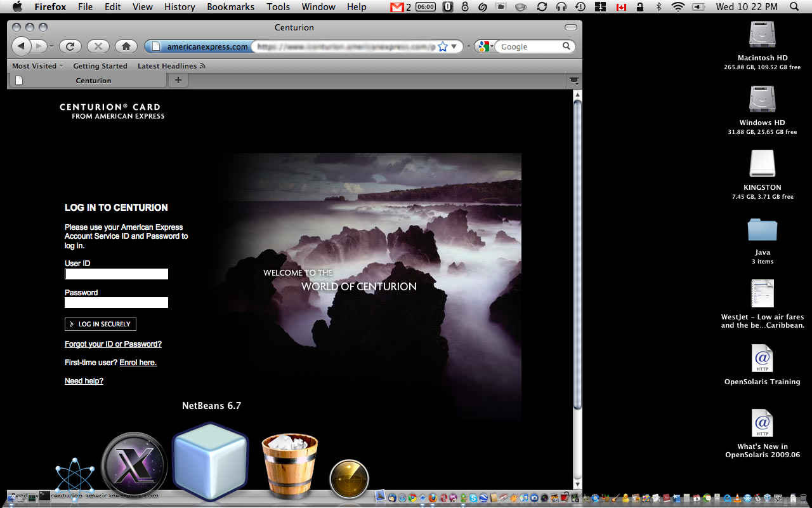The height and width of the screenshot is (508, 812).
Task: Open the Wi-Fi status menu
Action: click(678, 7)
